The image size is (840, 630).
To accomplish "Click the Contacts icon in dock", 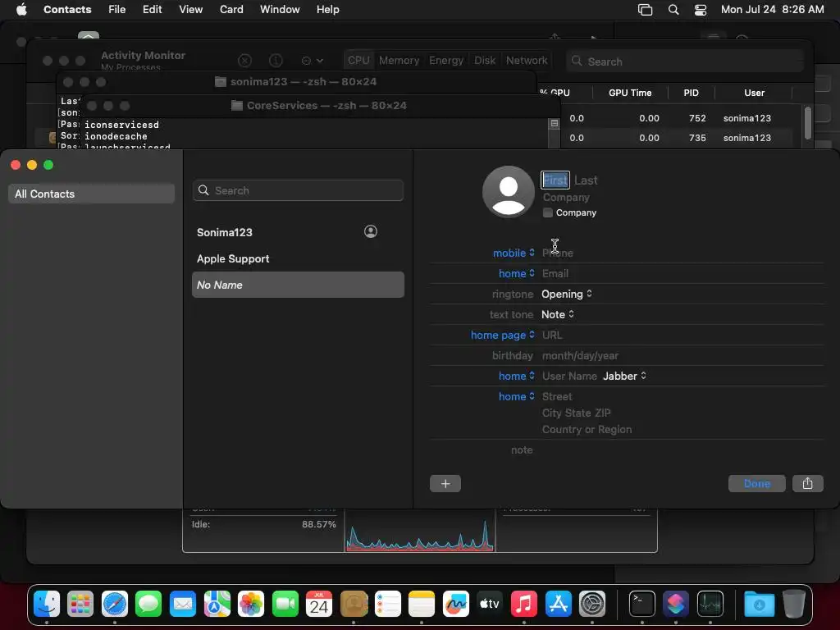I will [x=354, y=604].
